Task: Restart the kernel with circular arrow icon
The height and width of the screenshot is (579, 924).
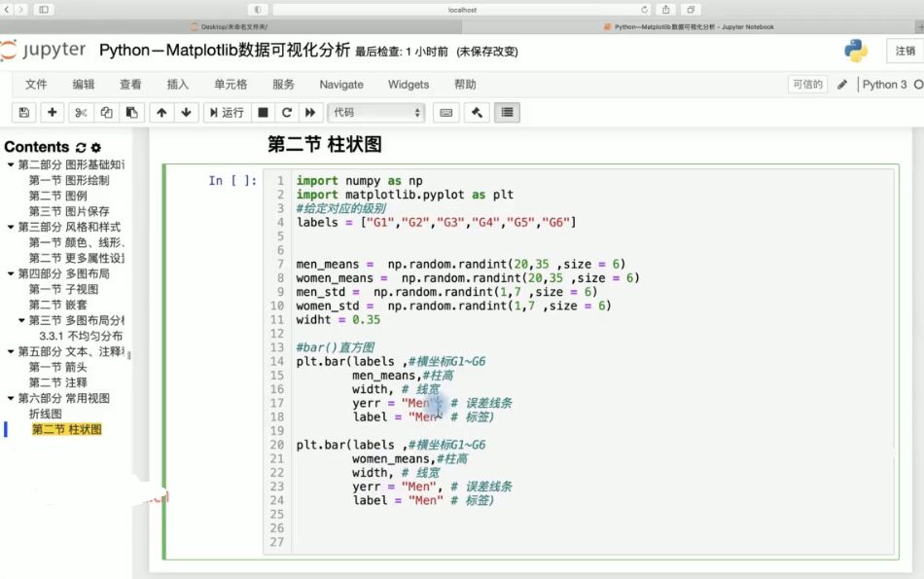Action: click(286, 113)
